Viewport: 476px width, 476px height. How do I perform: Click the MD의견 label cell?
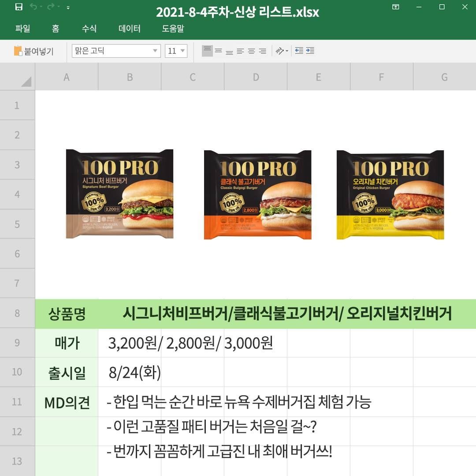click(x=67, y=402)
